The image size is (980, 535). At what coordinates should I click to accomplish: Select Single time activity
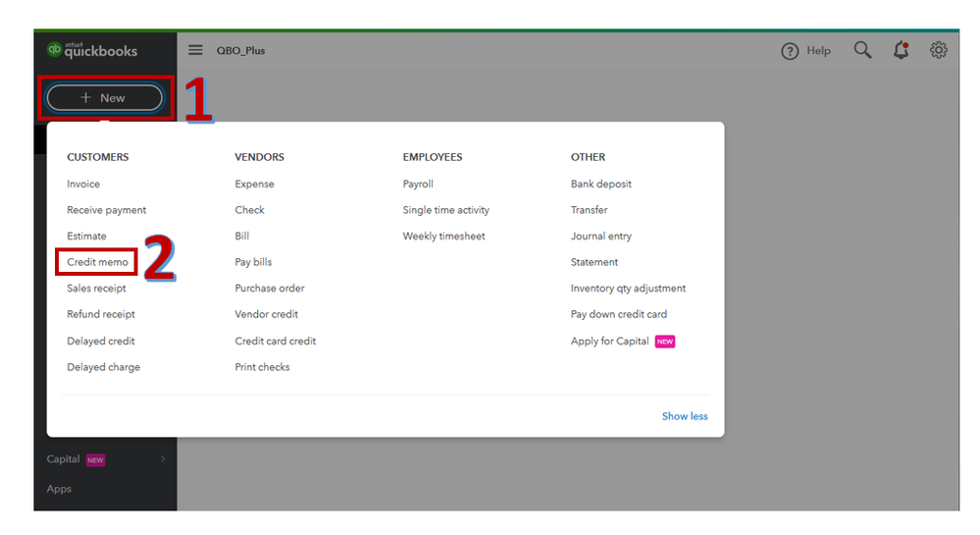445,210
